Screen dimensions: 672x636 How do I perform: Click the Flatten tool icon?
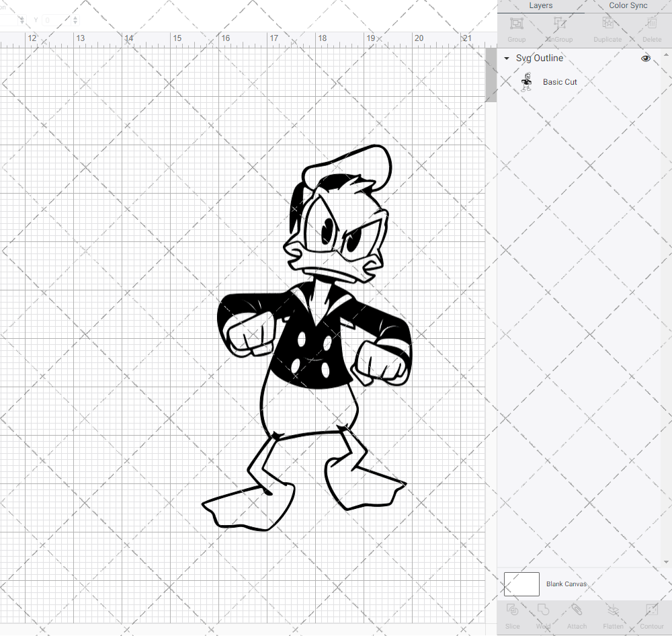(x=613, y=614)
